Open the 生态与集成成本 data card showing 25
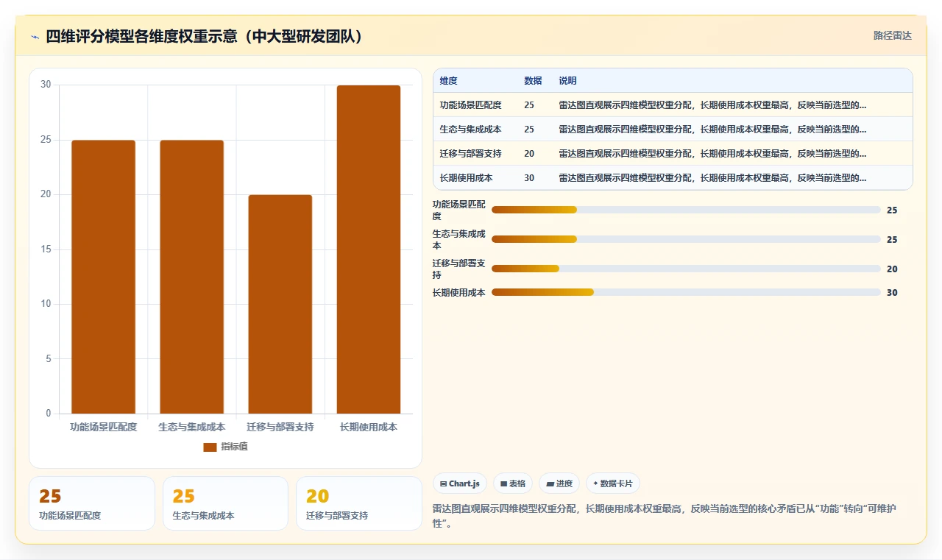The width and height of the screenshot is (942, 560). point(225,503)
